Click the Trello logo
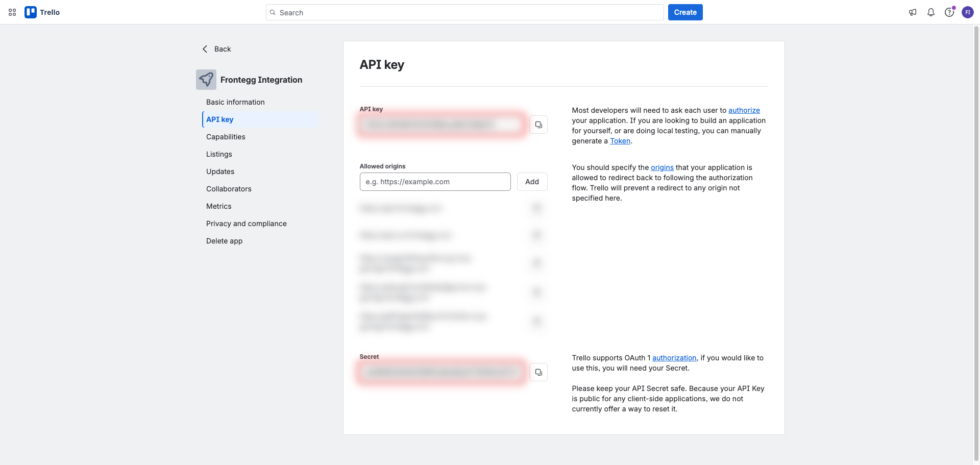The image size is (980, 465). coord(42,12)
